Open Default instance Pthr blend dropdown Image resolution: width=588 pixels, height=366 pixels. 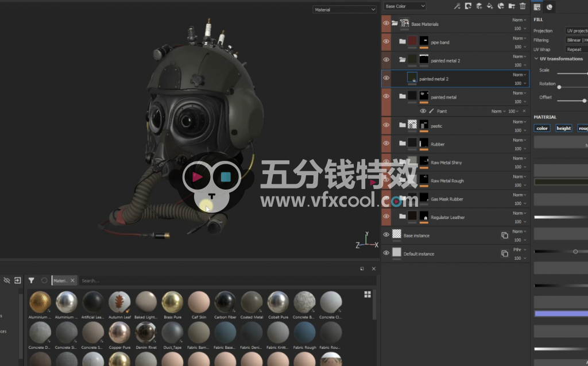pyautogui.click(x=519, y=249)
